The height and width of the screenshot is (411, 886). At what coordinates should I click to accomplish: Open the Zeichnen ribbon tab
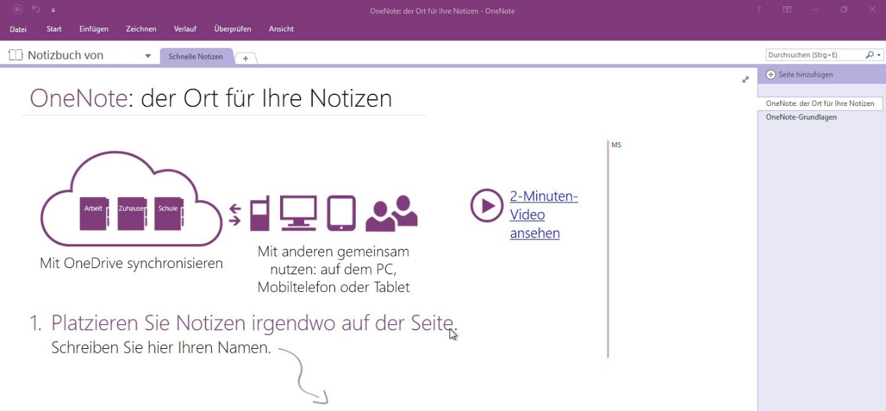pyautogui.click(x=141, y=29)
